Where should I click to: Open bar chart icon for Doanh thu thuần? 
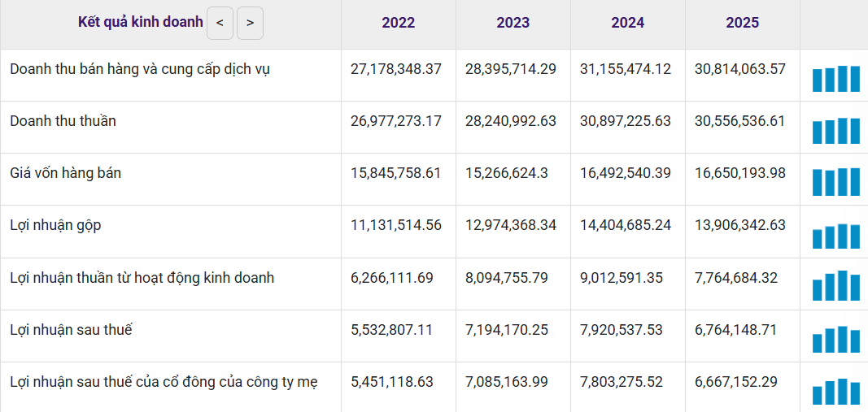836,131
